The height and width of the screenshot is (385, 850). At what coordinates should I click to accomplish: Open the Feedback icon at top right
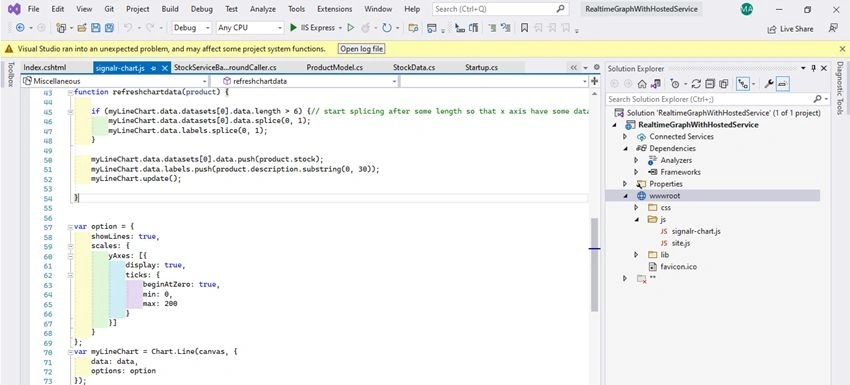[833, 28]
